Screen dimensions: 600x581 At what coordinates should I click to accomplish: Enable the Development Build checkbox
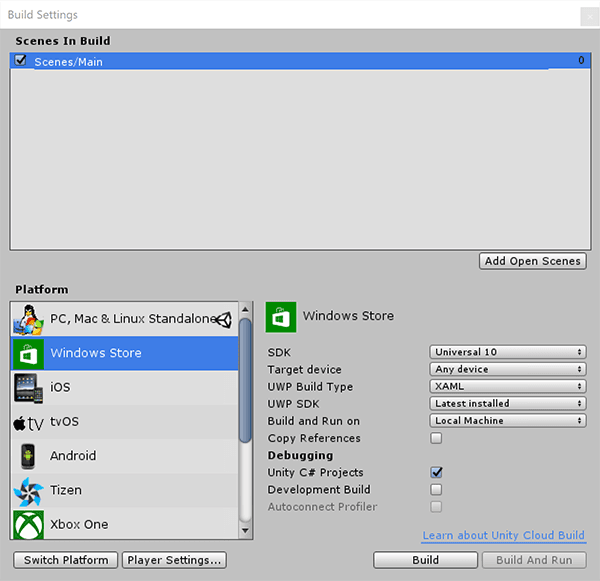[x=436, y=489]
